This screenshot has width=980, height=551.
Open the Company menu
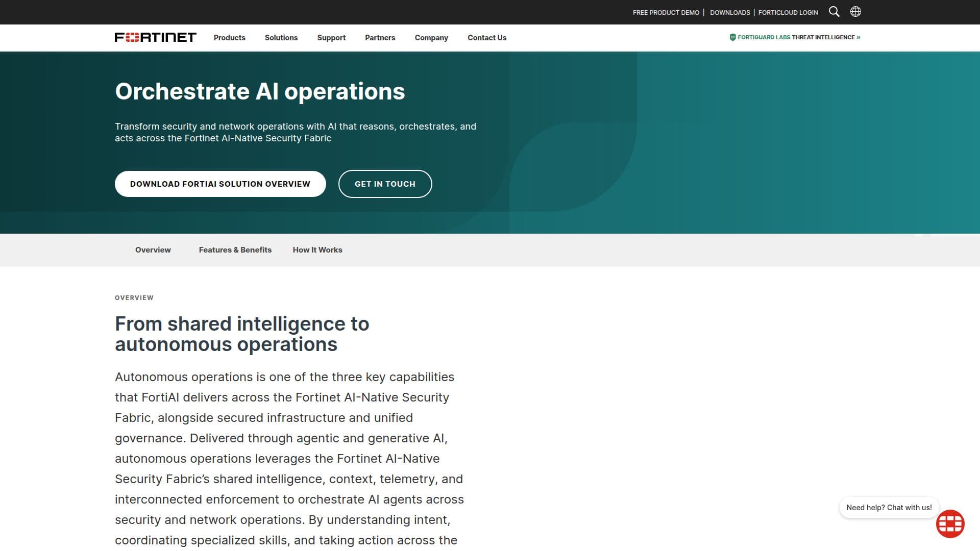(431, 38)
